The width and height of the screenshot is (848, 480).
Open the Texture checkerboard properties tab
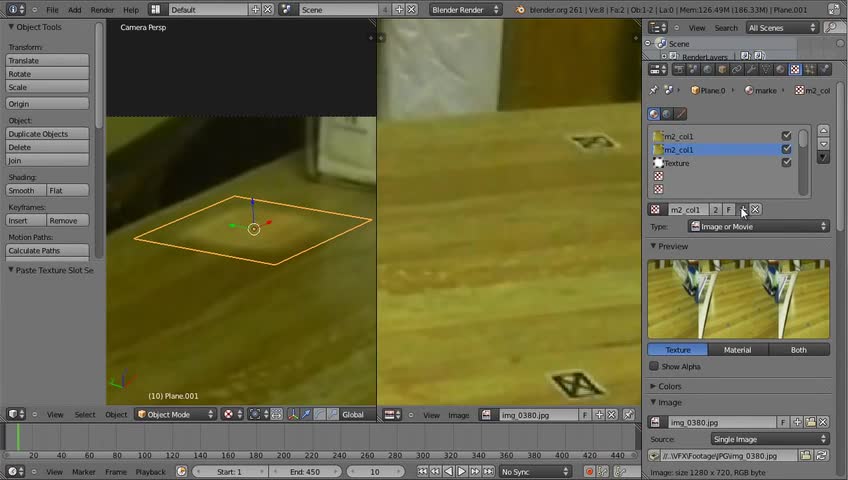(795, 69)
